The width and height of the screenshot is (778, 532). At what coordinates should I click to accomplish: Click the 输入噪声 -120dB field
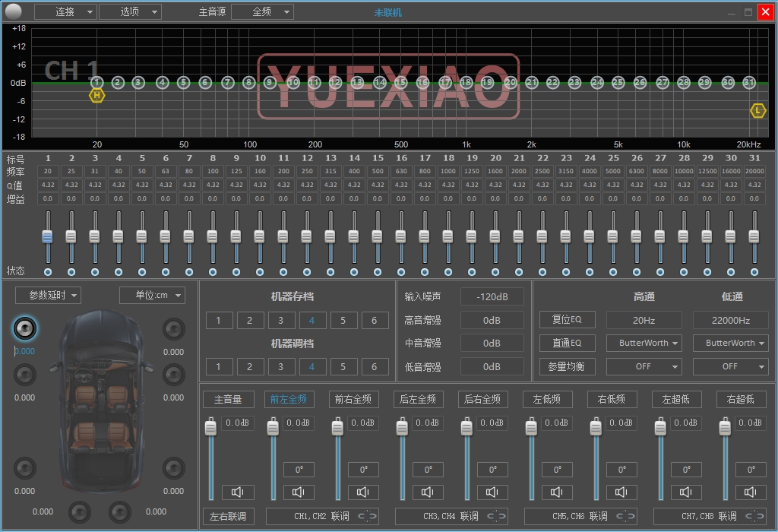point(492,296)
